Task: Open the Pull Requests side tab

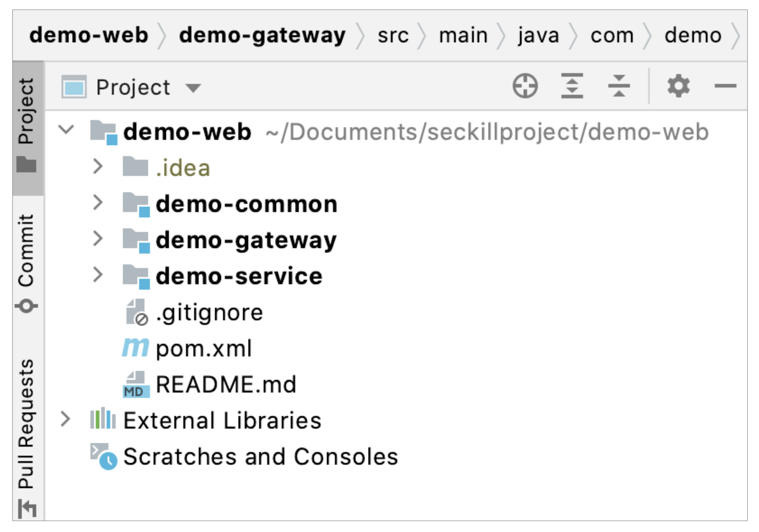Action: [x=27, y=436]
